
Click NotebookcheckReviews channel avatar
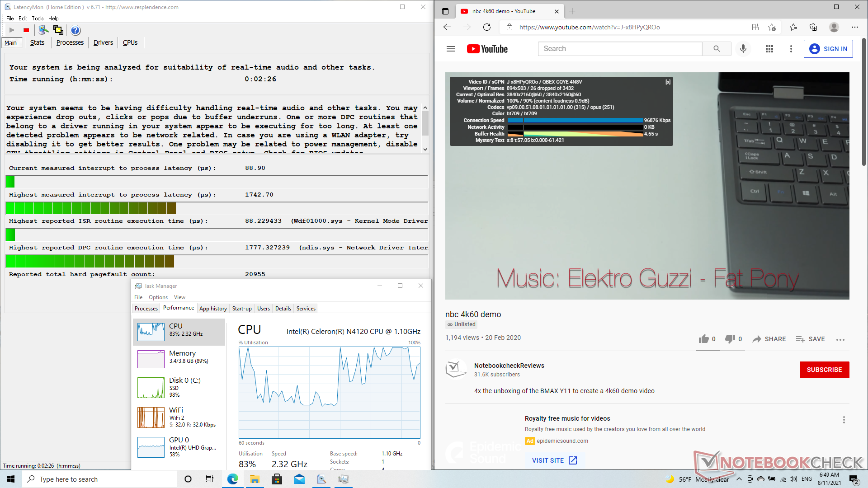[456, 369]
